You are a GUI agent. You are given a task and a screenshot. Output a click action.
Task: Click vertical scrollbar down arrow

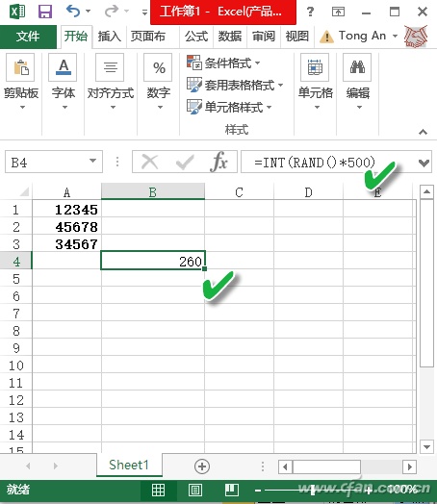426,446
